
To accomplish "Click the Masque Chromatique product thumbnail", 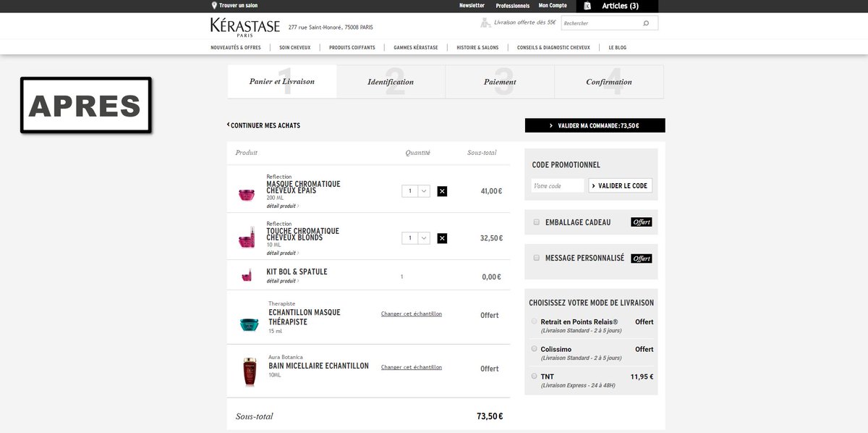I will pyautogui.click(x=247, y=194).
